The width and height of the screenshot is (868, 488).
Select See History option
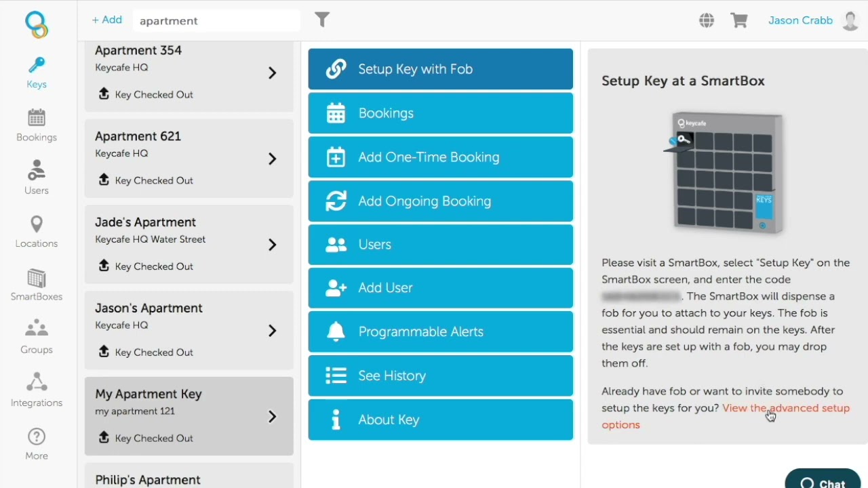click(x=441, y=375)
